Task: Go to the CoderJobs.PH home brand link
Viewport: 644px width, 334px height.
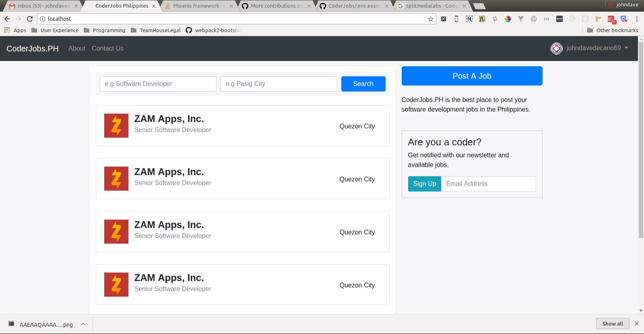Action: pyautogui.click(x=33, y=49)
